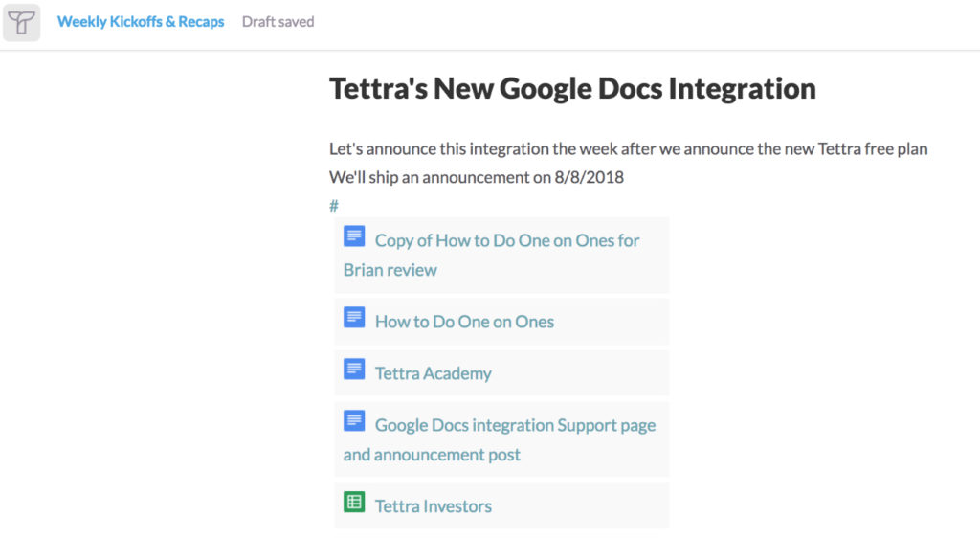Open Weekly Kickoffs & Recaps category link
Image resolution: width=980 pixels, height=538 pixels.
point(141,22)
